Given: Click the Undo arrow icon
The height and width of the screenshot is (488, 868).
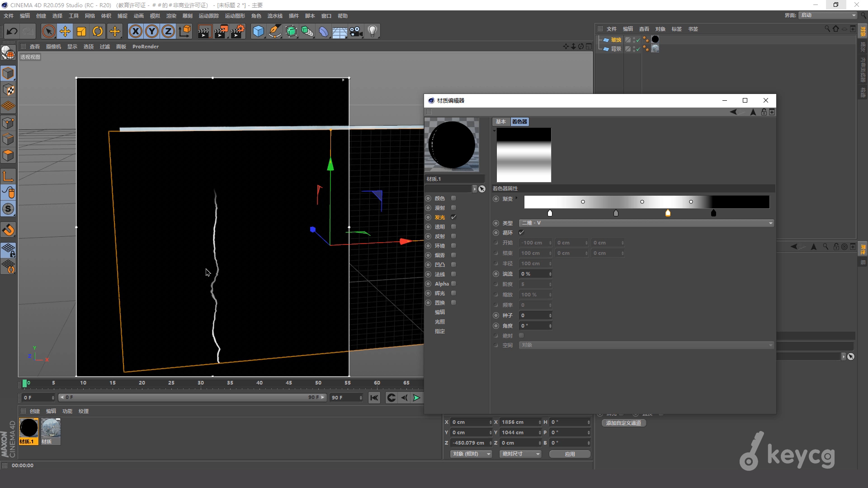Looking at the screenshot, I should pos(12,31).
